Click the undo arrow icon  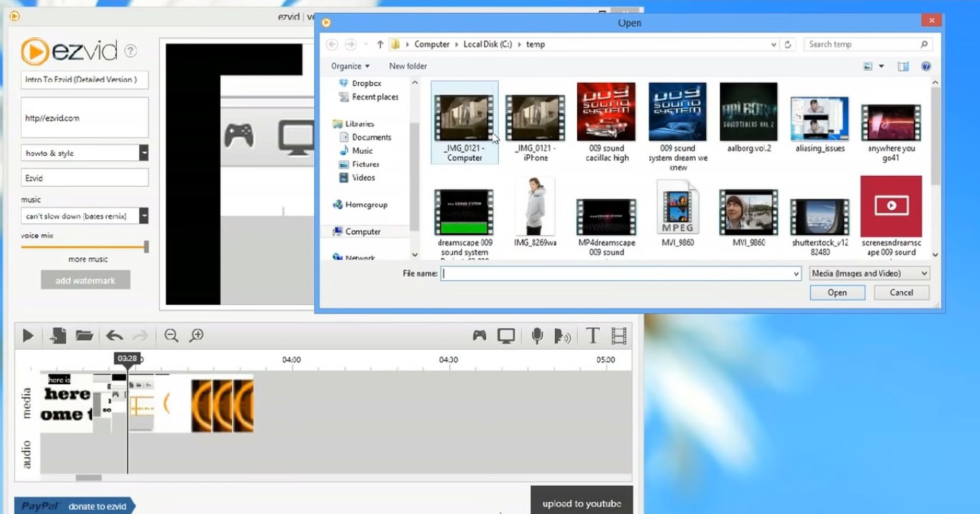click(114, 336)
